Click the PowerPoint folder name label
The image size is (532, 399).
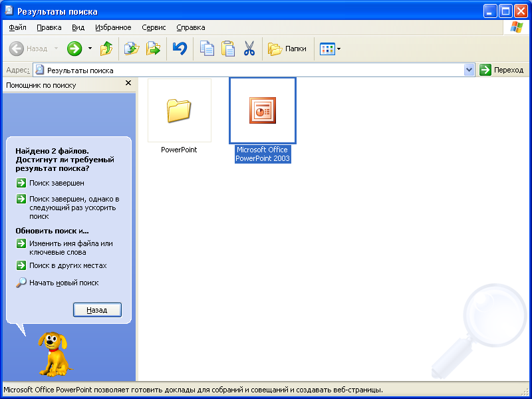coord(179,150)
